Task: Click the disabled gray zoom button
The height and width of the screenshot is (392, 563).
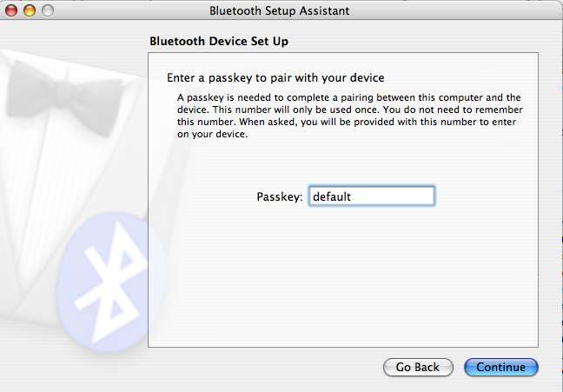Action: point(48,10)
